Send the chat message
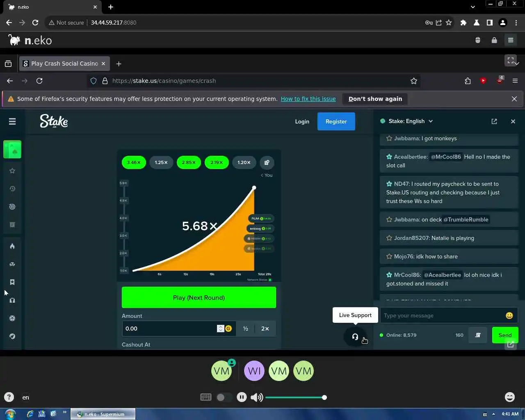Viewport: 525px width, 420px height. pos(505,335)
